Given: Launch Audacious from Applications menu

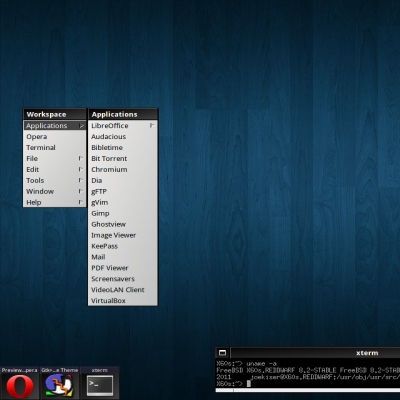Looking at the screenshot, I should pos(123,137).
